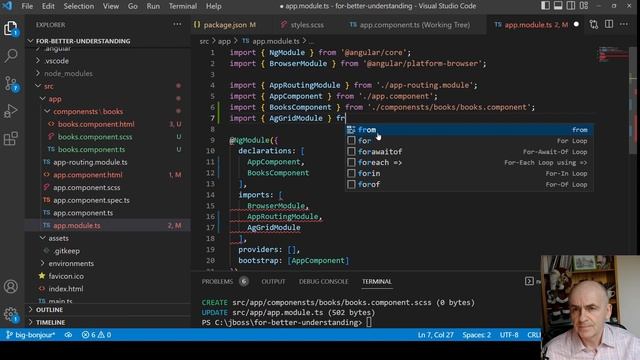Image resolution: width=640 pixels, height=360 pixels.
Task: Split the editor to the right
Action: [x=609, y=24]
